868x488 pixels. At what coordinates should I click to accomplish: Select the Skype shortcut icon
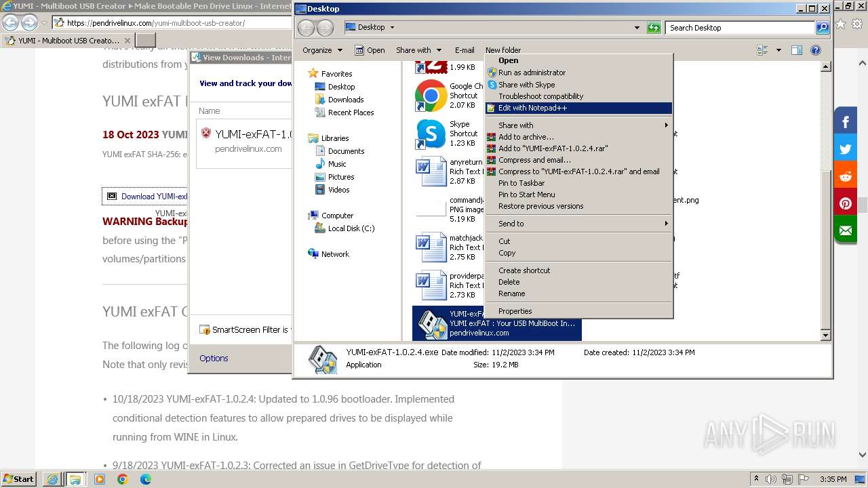coord(431,134)
